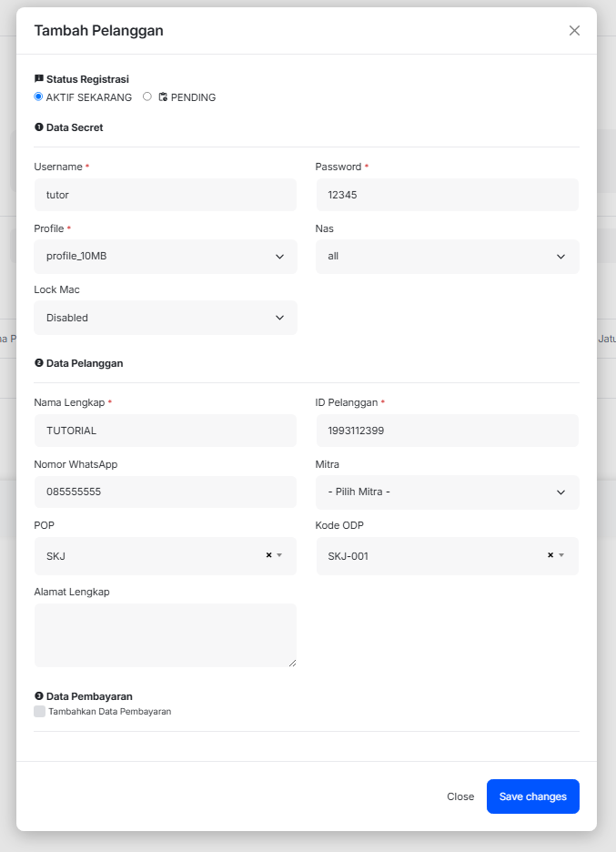The image size is (616, 852).
Task: Select the PENDING radio option
Action: [x=147, y=96]
